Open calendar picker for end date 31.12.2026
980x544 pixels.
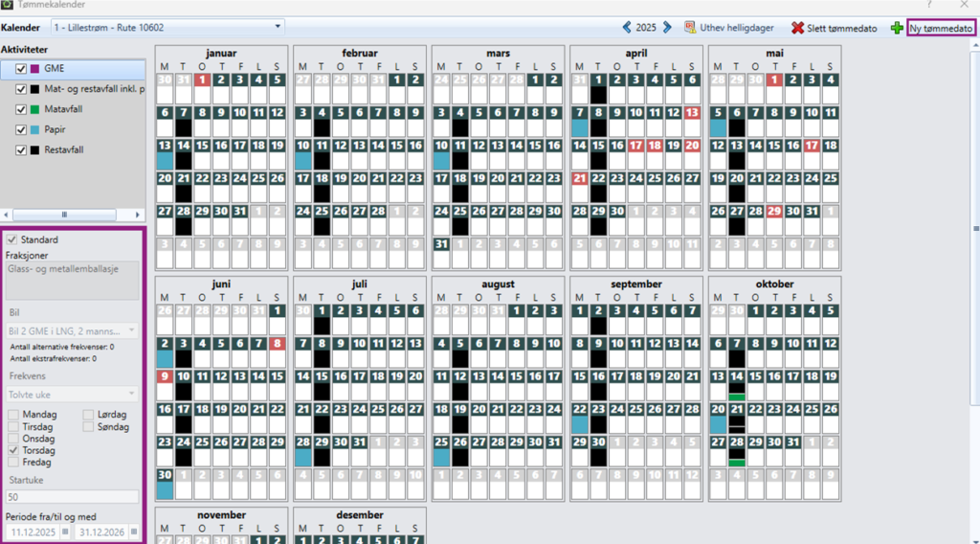tap(134, 533)
